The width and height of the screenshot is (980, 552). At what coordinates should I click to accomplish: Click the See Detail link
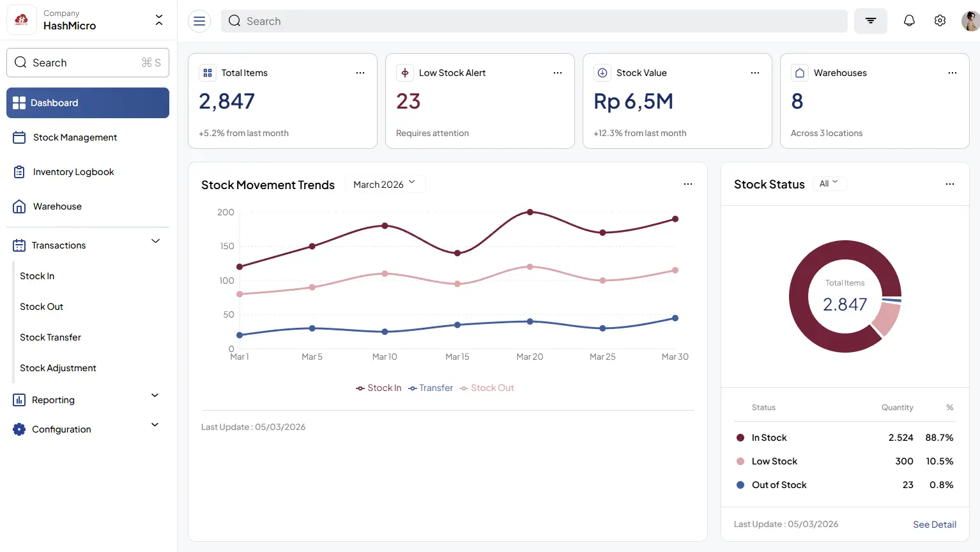click(934, 524)
